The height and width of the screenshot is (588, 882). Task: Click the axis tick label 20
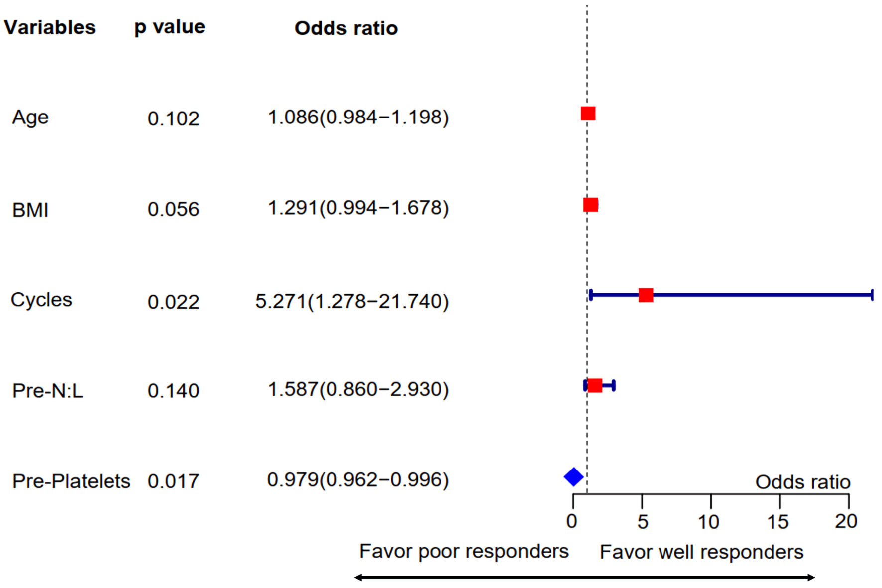(x=846, y=521)
